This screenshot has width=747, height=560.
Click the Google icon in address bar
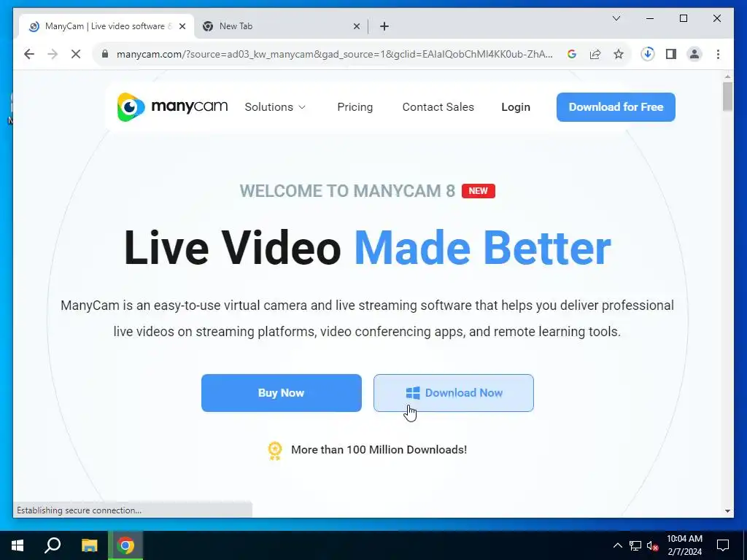click(572, 54)
